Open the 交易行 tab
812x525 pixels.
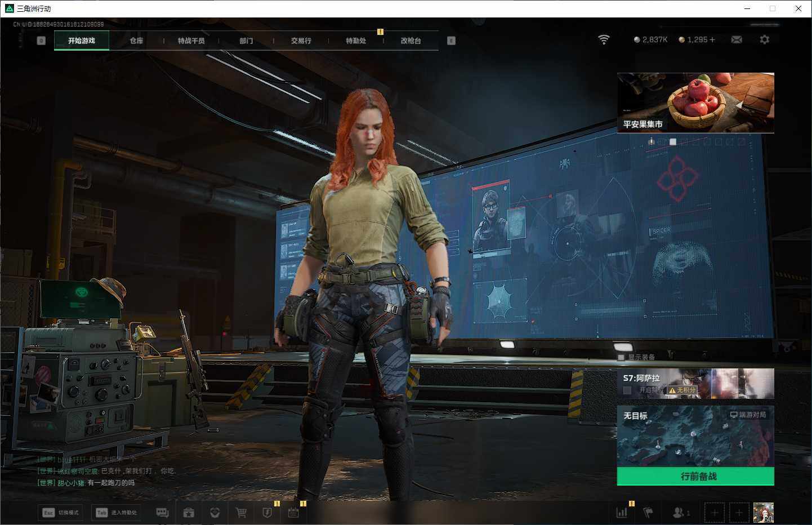click(301, 41)
